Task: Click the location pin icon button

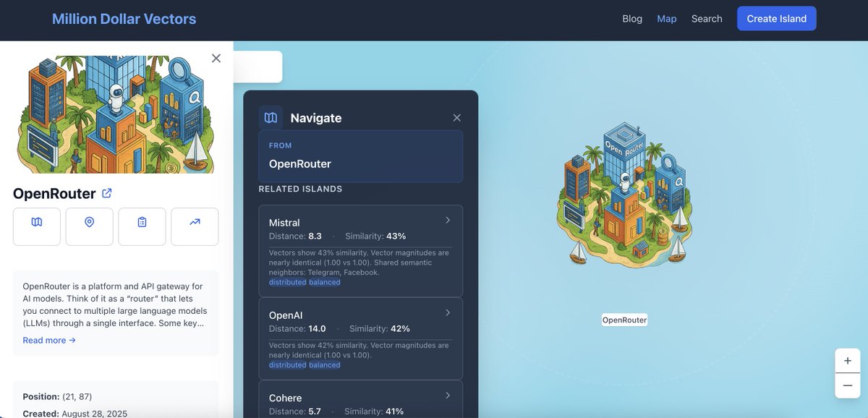Action: (x=90, y=226)
